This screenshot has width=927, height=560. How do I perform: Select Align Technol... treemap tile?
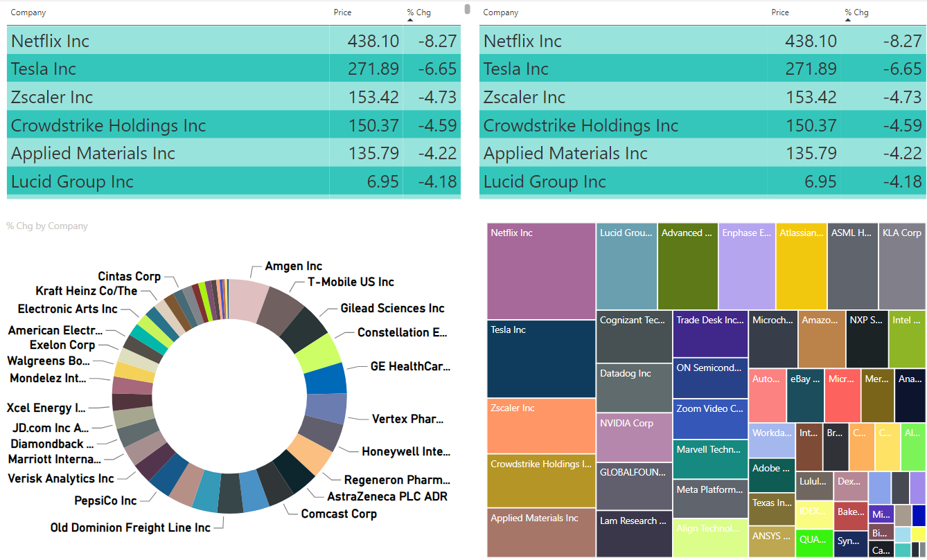(711, 538)
